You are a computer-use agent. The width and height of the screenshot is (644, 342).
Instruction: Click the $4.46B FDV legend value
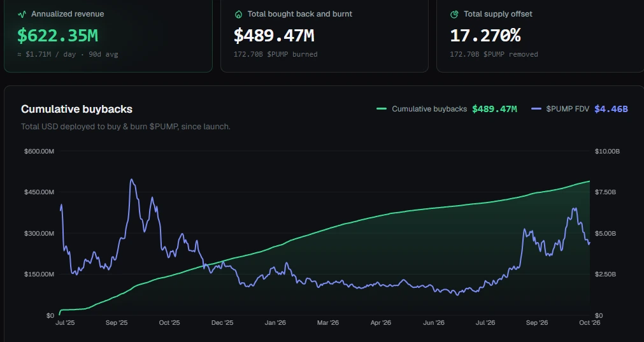[x=611, y=109]
